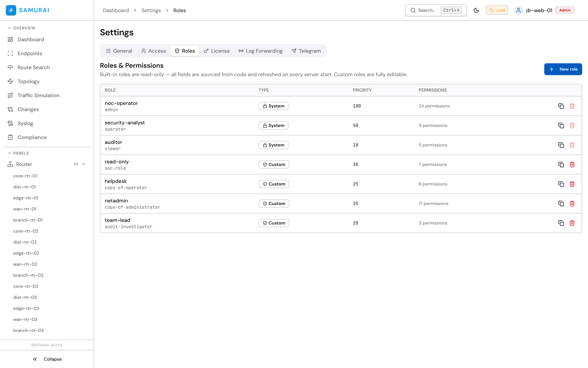Open the dr-web-01 user avatar
This screenshot has height=368, width=588.
tap(518, 10)
